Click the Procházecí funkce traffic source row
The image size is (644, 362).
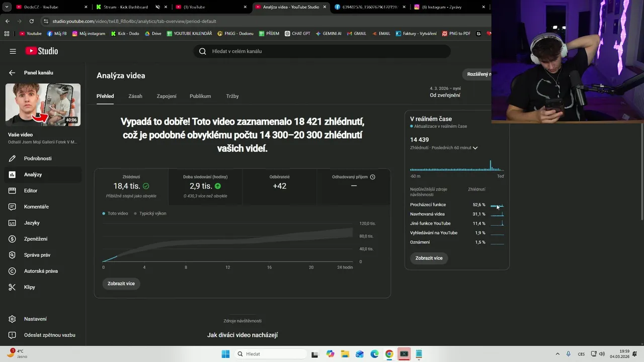[x=457, y=205]
